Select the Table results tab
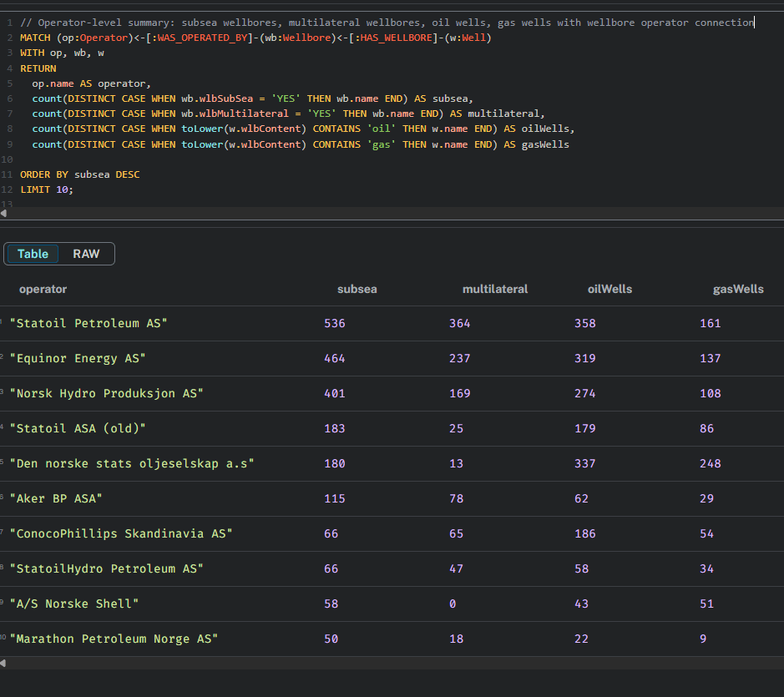This screenshot has width=784, height=697. click(x=33, y=254)
